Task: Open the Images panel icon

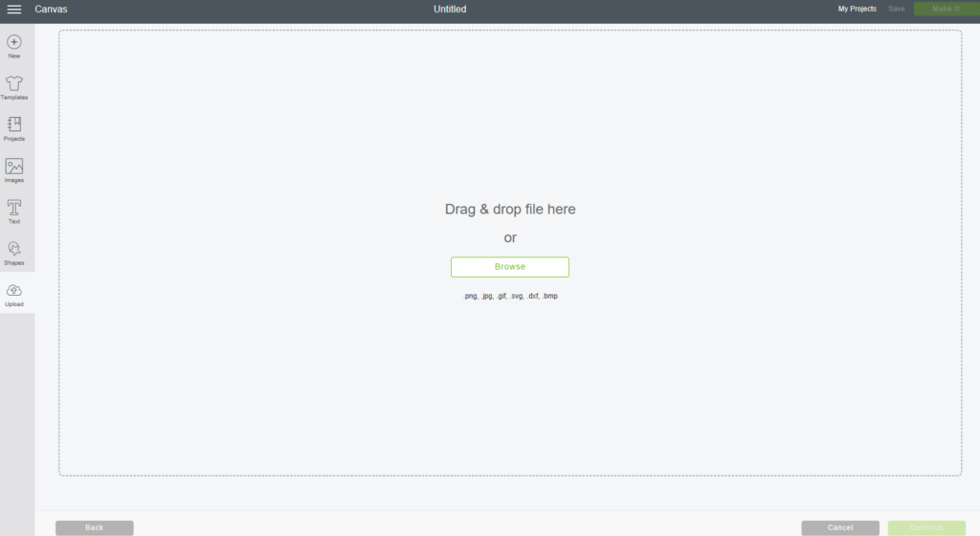Action: click(13, 167)
